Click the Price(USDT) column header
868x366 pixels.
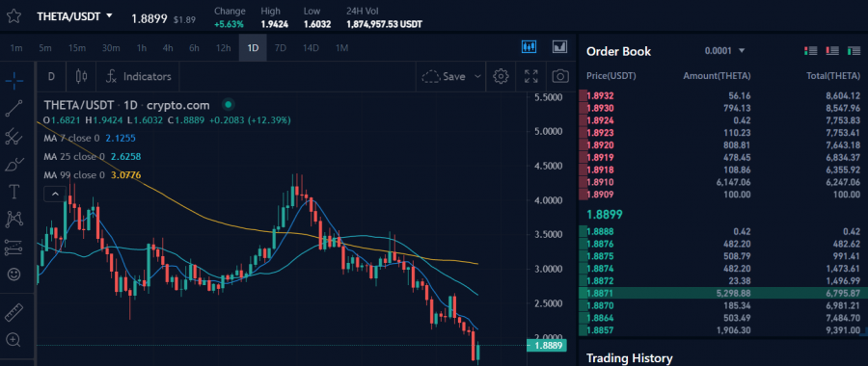click(x=611, y=76)
